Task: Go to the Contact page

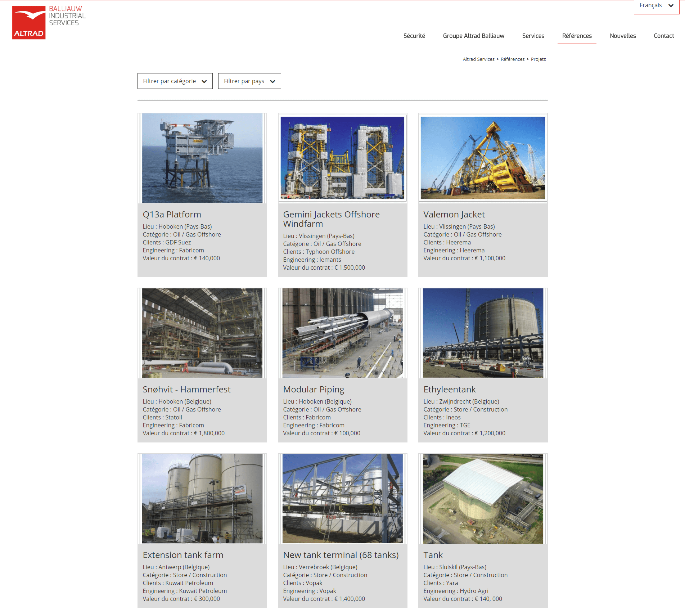Action: [x=664, y=36]
